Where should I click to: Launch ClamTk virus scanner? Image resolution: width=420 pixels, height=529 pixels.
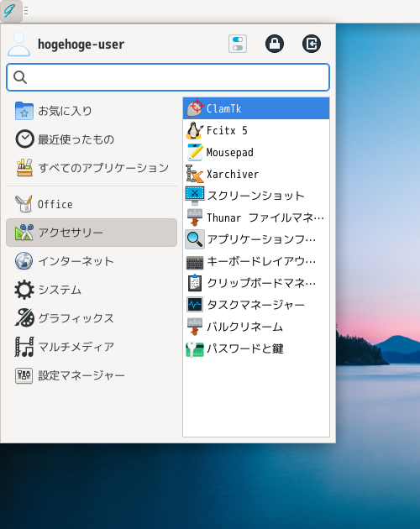tap(256, 108)
